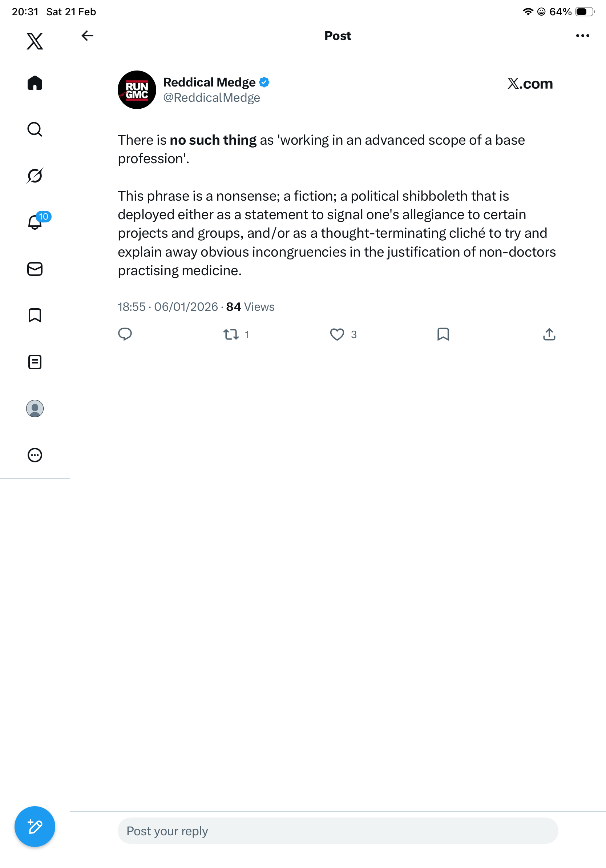Screen dimensions: 606x868
Task: Focus the "Post your reply" field
Action: (x=338, y=831)
